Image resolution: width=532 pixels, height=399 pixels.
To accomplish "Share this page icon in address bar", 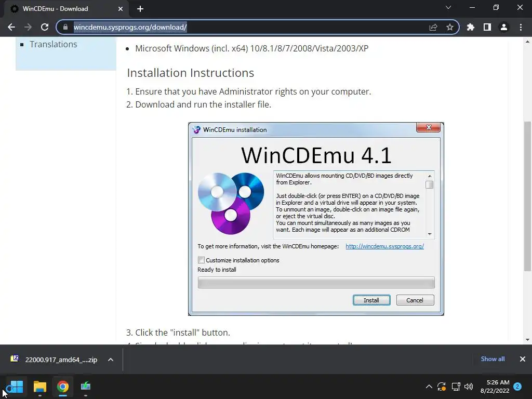I will 433,27.
